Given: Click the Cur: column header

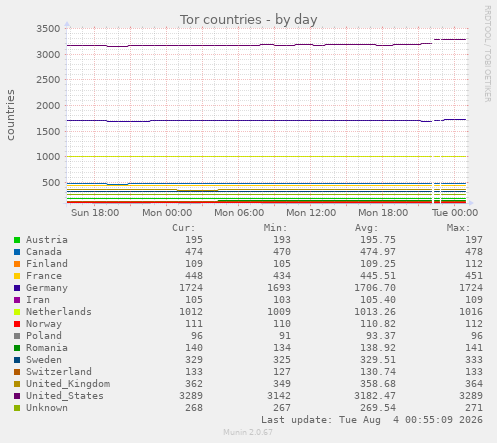Looking at the screenshot, I should point(184,228).
